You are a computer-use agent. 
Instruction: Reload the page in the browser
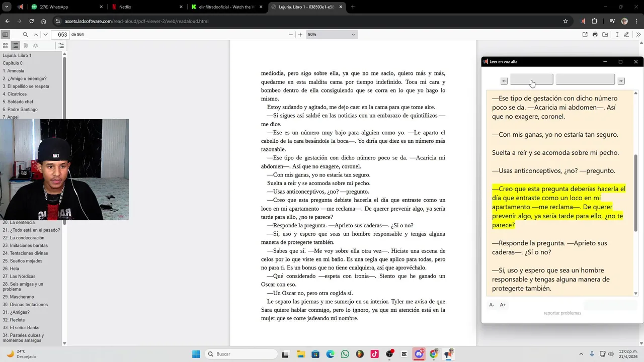(x=31, y=21)
